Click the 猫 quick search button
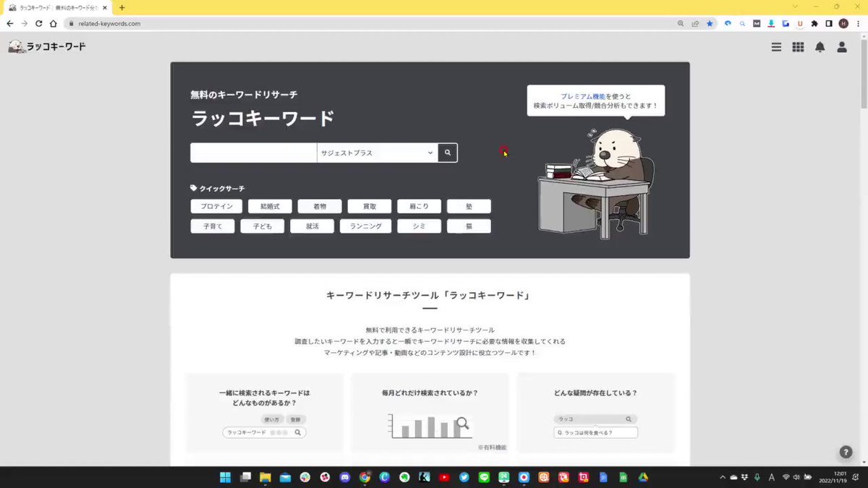This screenshot has height=488, width=868. click(x=469, y=226)
